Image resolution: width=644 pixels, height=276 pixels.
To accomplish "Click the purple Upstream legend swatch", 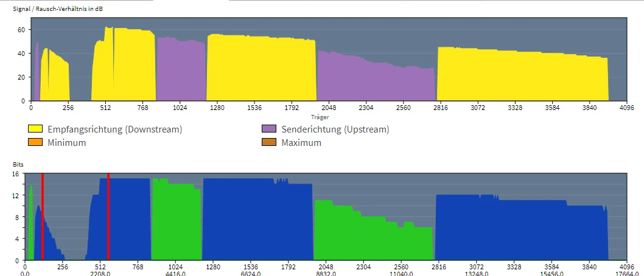I will pos(270,129).
